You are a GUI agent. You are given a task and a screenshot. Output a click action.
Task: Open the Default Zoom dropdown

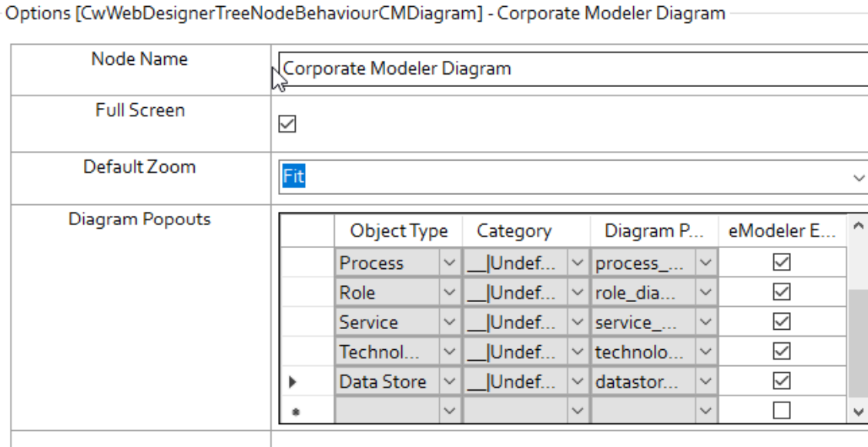[x=860, y=178]
